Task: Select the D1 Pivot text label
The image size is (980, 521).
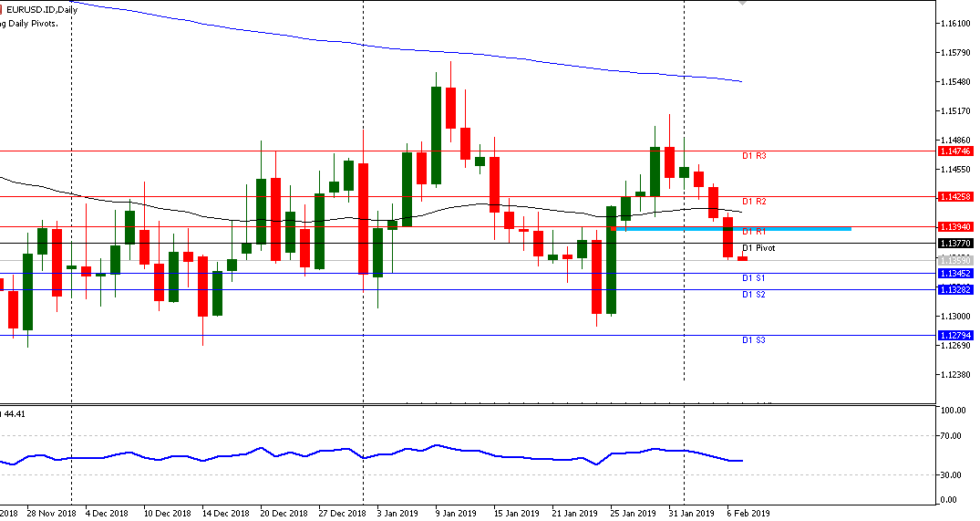Action: click(758, 248)
